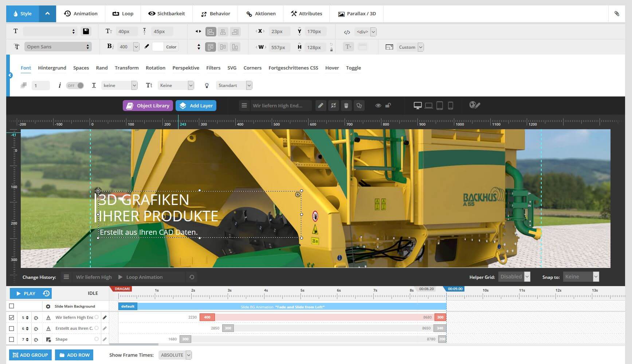
Task: Click the reset change history refresh icon
Action: point(192,277)
